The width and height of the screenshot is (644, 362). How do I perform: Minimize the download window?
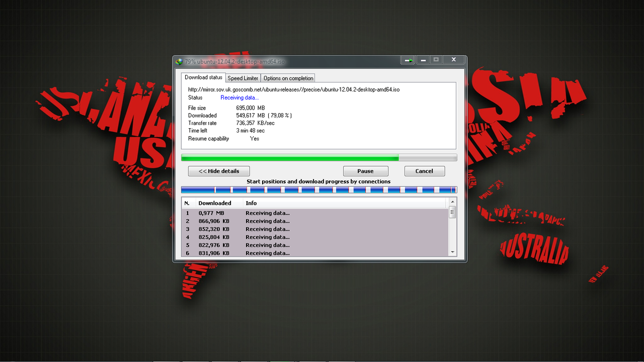coord(423,60)
